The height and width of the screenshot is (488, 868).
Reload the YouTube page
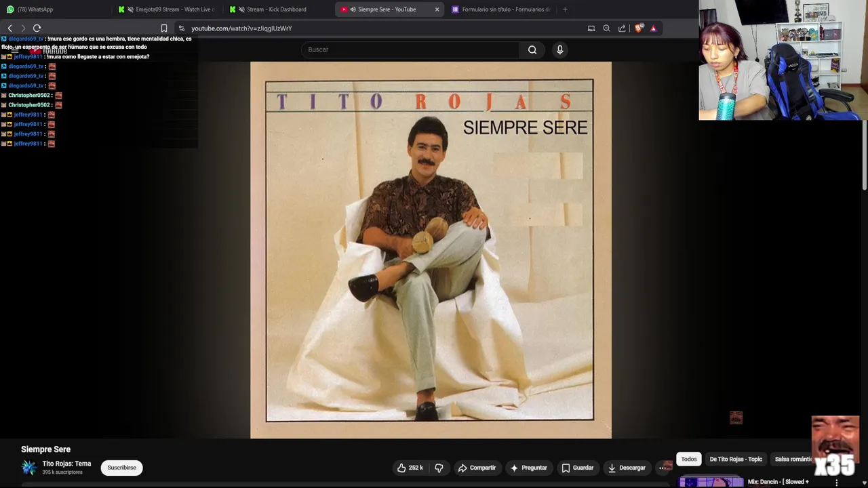click(37, 28)
